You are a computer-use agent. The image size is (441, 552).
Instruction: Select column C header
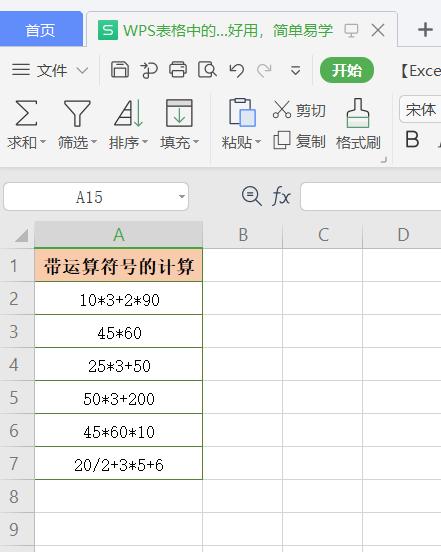[323, 235]
